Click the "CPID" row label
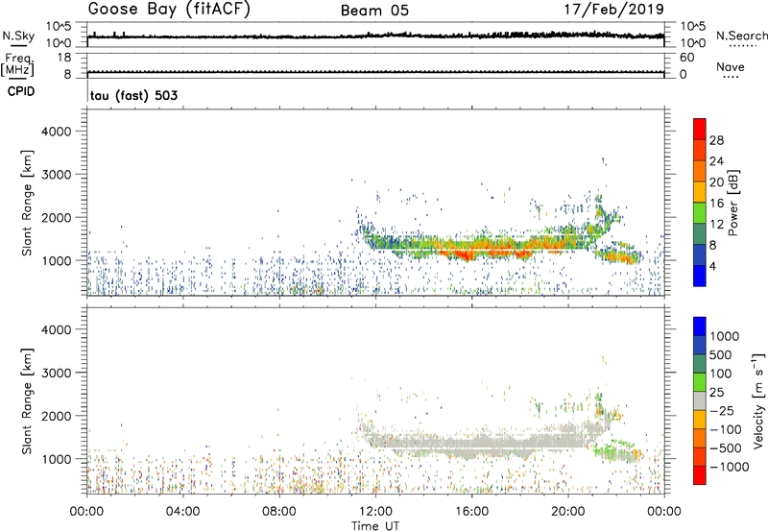The height and width of the screenshot is (532, 768). (x=21, y=91)
